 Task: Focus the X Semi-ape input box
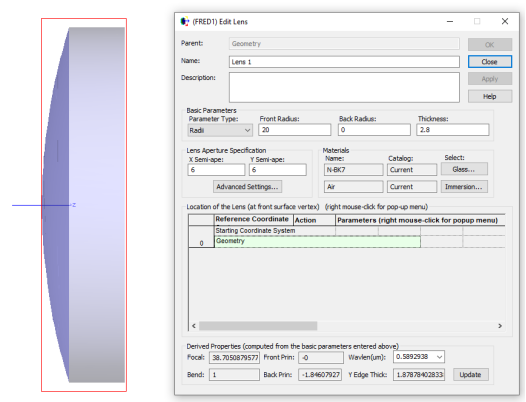pyautogui.click(x=216, y=170)
